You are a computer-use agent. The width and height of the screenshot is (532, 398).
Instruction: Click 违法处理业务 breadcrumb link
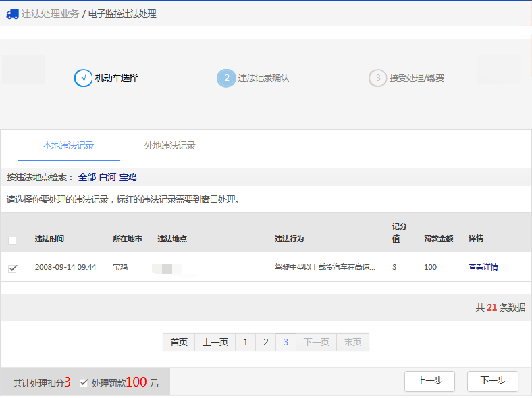50,14
